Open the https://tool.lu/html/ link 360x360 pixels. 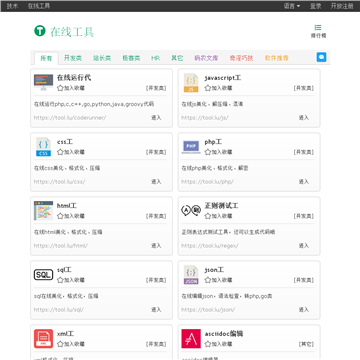(x=61, y=245)
